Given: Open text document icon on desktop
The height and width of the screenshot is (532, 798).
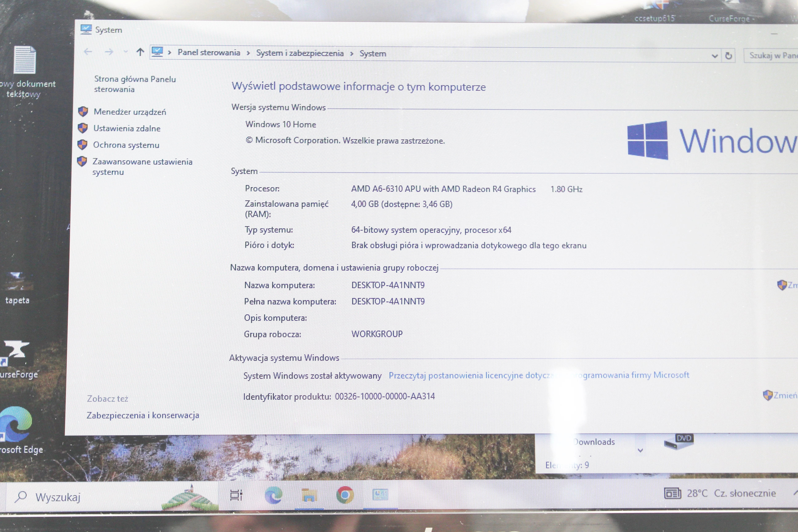Looking at the screenshot, I should click(x=24, y=60).
